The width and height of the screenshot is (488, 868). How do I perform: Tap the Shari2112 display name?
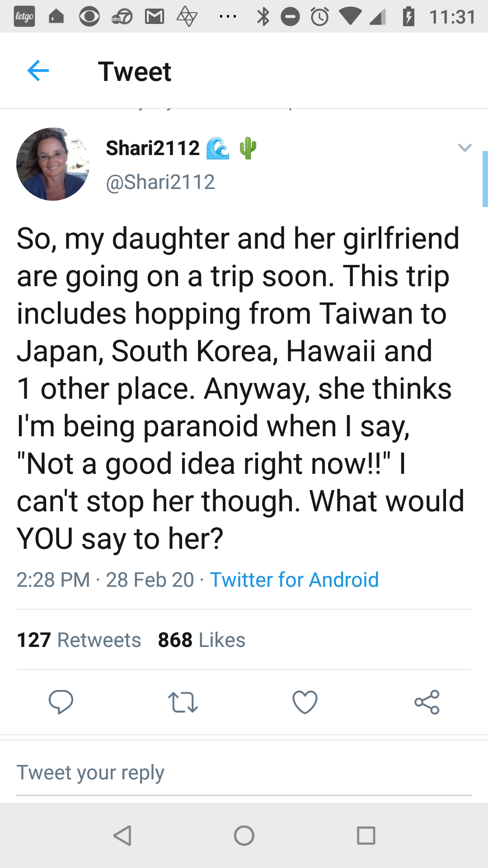[x=153, y=148]
